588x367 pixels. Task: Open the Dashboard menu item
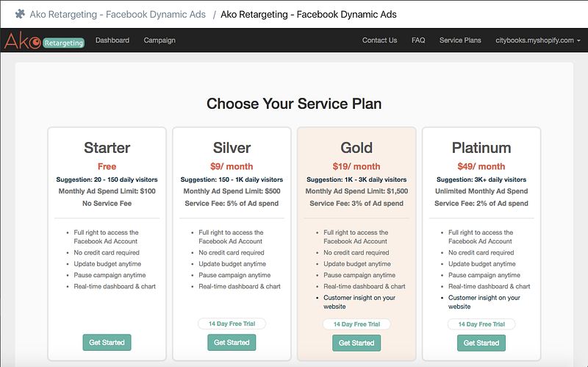click(112, 40)
